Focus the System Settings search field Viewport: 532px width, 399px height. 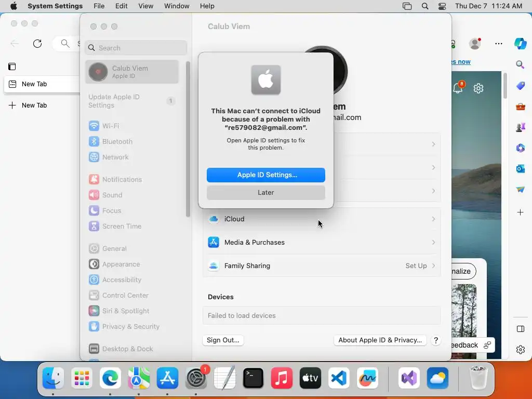pyautogui.click(x=136, y=48)
